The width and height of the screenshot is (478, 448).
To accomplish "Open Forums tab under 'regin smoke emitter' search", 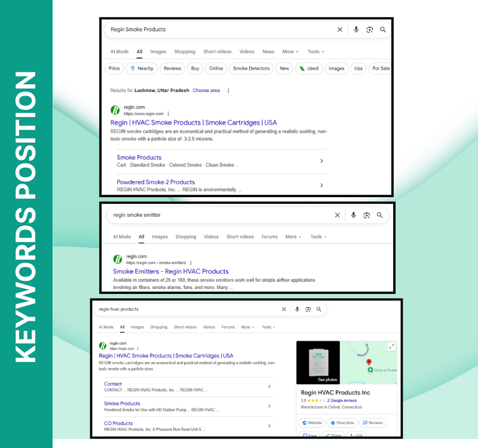I will 269,237.
